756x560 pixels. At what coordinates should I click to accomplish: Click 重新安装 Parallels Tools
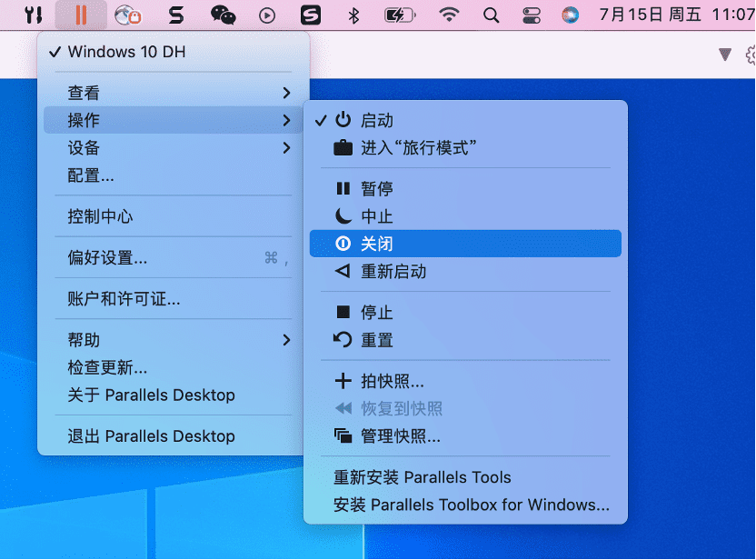pos(423,477)
